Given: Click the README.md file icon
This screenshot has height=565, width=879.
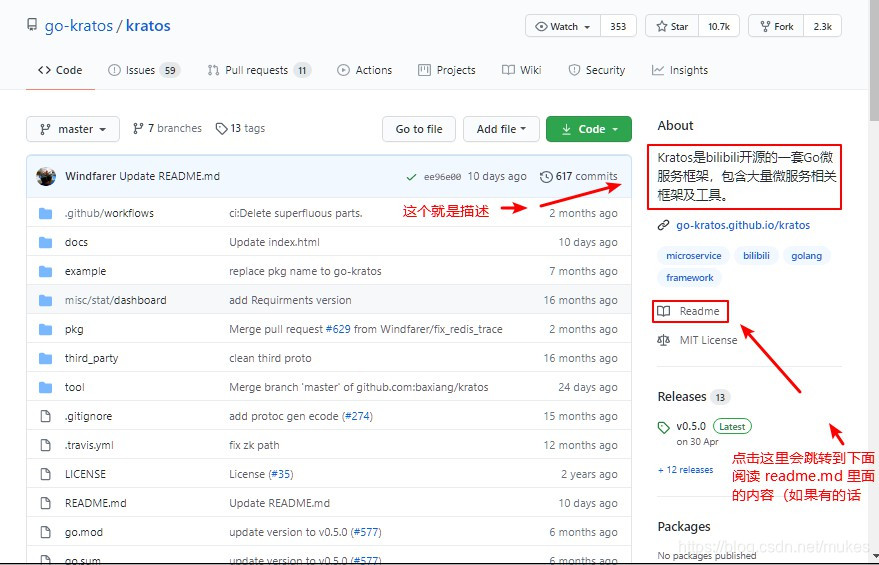Looking at the screenshot, I should [45, 503].
